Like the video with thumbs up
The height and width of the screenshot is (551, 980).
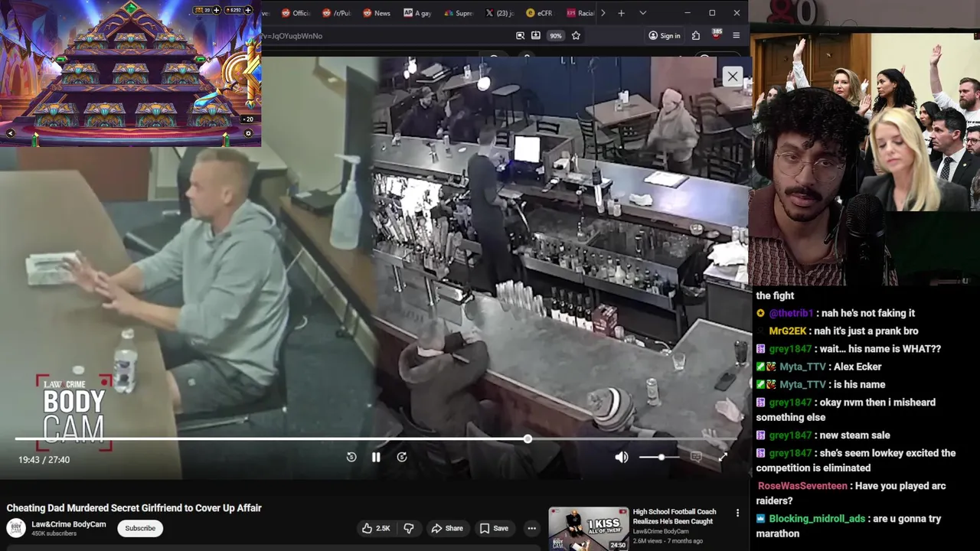coord(376,528)
